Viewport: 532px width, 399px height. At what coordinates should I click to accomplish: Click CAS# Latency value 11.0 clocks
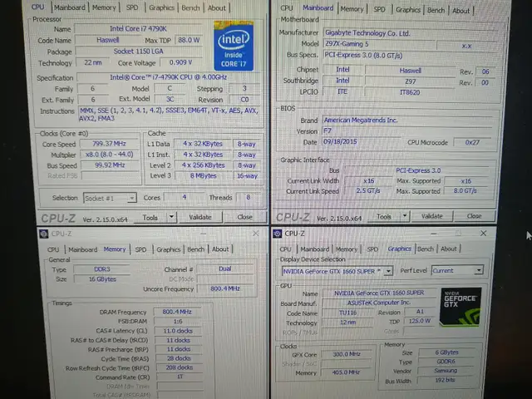click(x=178, y=331)
